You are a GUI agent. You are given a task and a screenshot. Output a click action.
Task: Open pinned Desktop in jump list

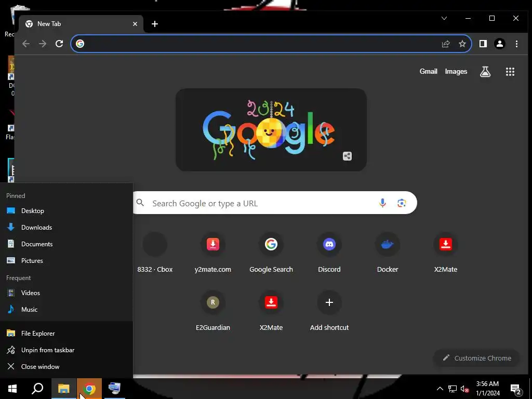coord(66,211)
